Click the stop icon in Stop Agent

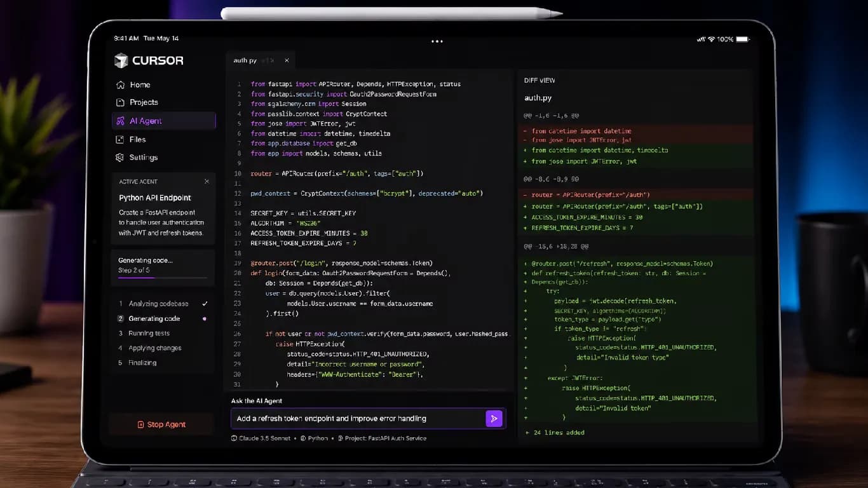pyautogui.click(x=141, y=424)
